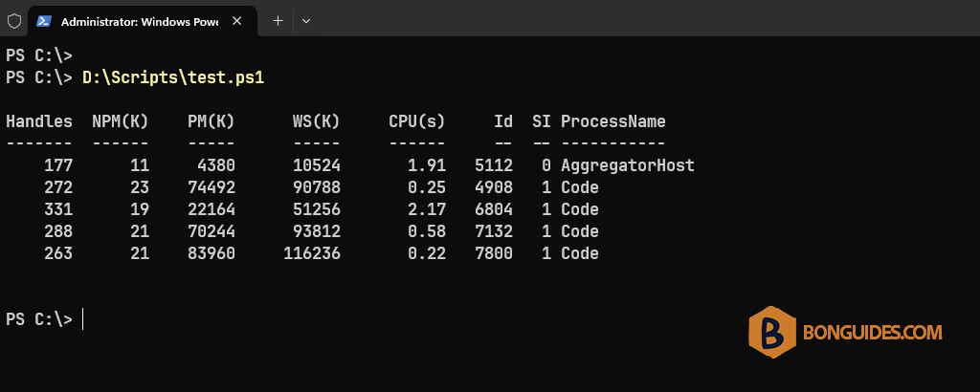The height and width of the screenshot is (392, 980).
Task: Click the WS(K) column header
Action: click(316, 121)
